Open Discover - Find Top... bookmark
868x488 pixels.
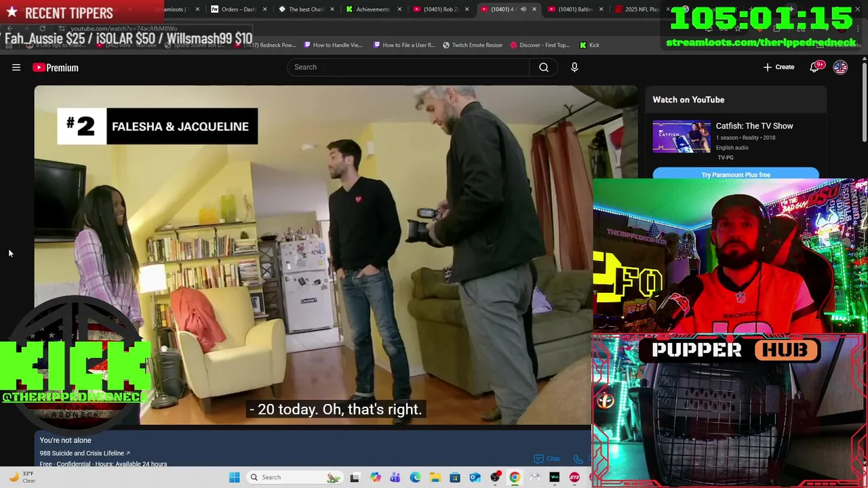click(540, 45)
